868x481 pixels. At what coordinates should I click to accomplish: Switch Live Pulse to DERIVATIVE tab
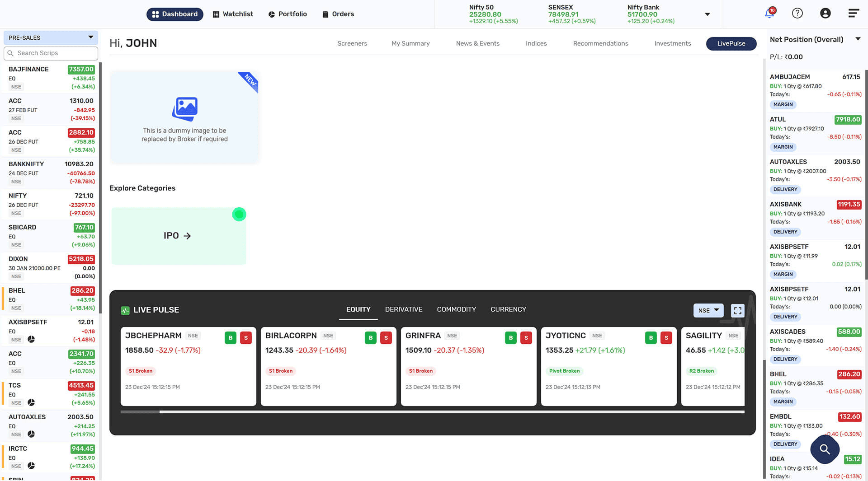tap(404, 309)
